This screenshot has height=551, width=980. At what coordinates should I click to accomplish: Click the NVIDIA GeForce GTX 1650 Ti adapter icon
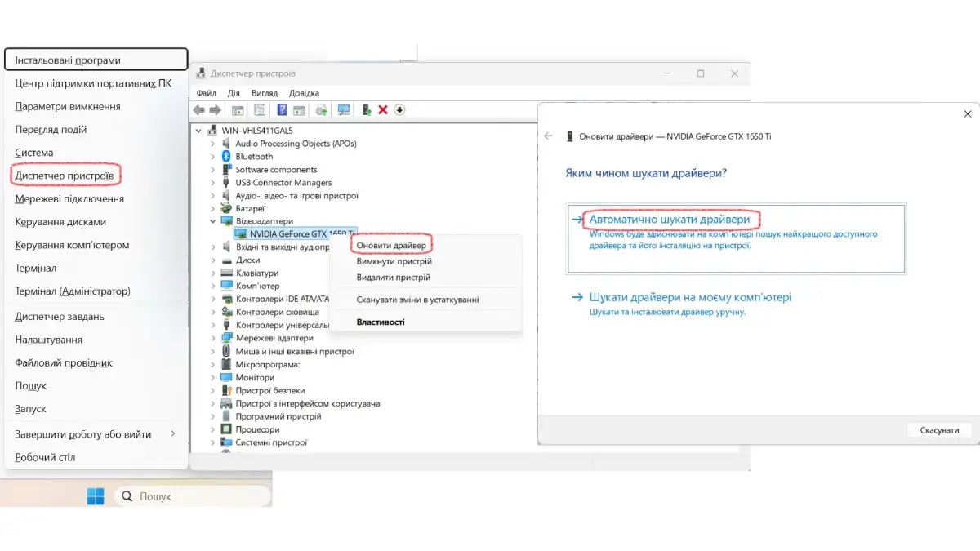[x=240, y=233]
